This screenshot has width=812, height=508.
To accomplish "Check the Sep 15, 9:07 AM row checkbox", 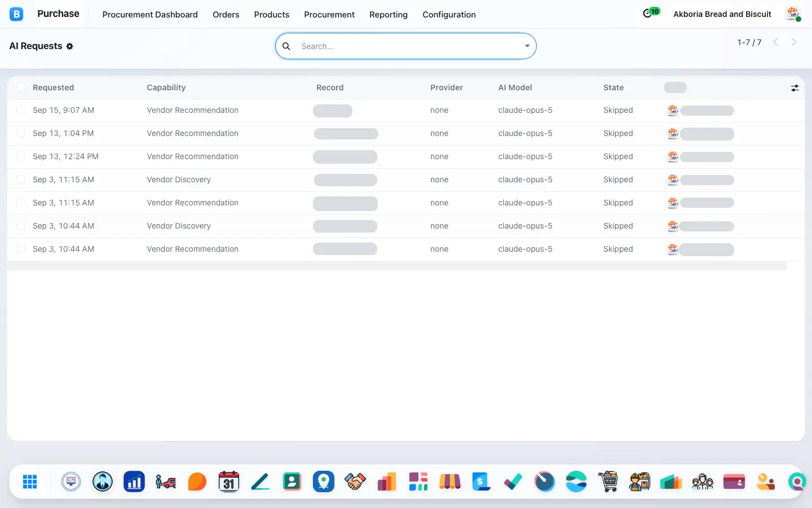I will click(x=21, y=110).
